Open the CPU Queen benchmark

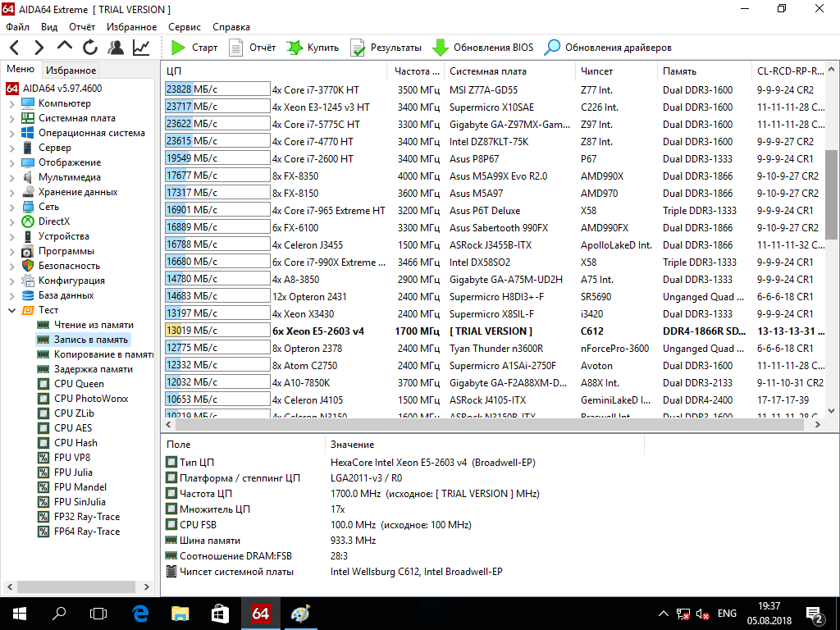tap(71, 384)
